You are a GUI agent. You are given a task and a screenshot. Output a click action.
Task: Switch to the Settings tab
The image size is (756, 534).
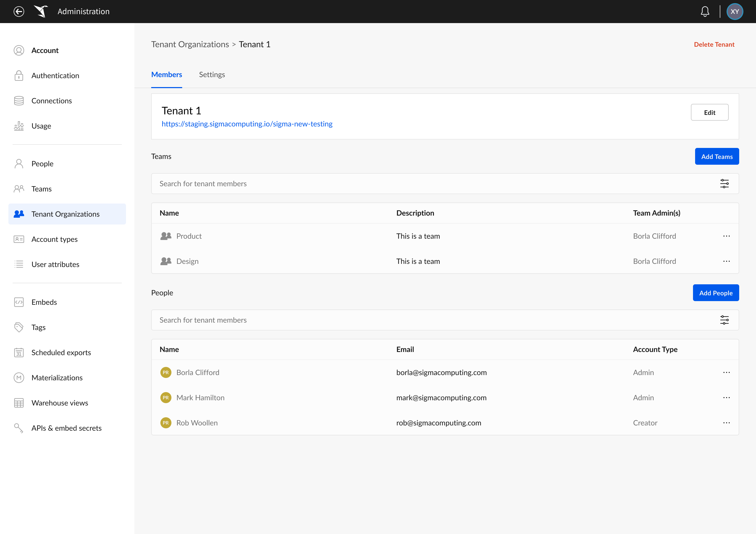coord(212,75)
